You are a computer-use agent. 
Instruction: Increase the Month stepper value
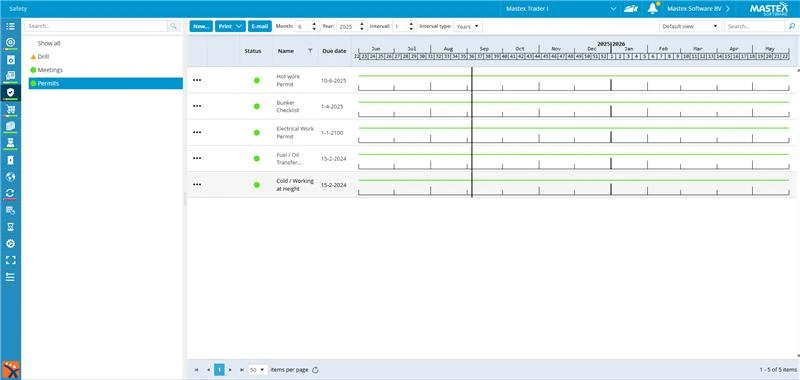click(x=314, y=23)
